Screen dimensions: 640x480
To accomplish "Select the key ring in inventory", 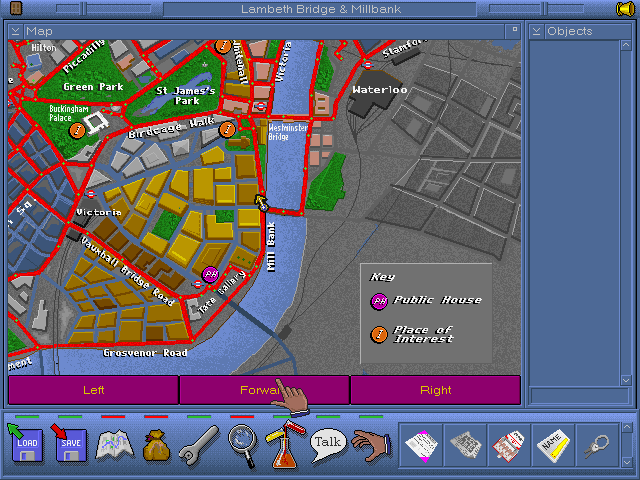I will 597,445.
